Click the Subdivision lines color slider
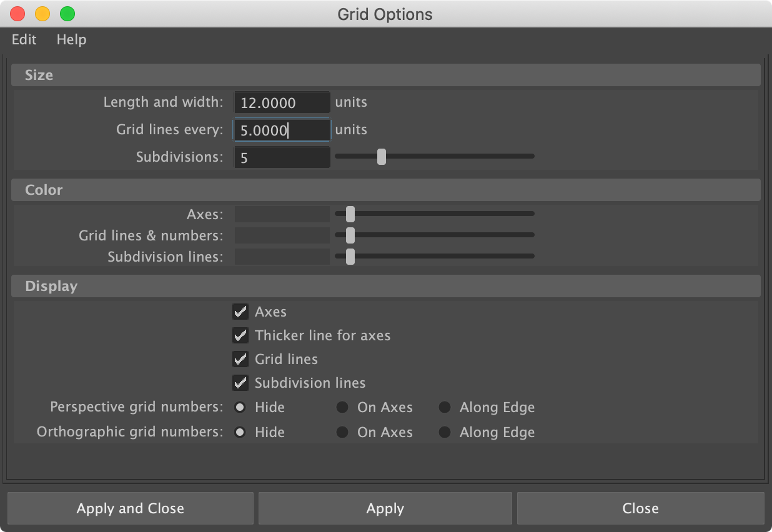 point(434,257)
